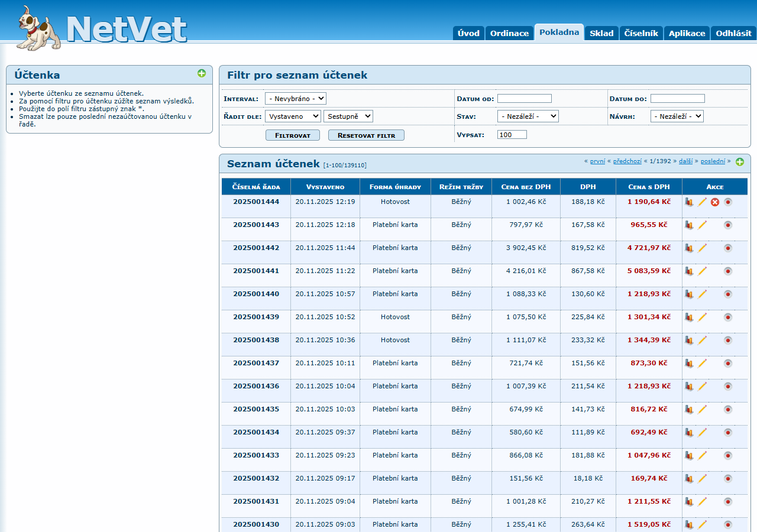Edit receipt 2025001442 with the pencil icon

point(703,248)
